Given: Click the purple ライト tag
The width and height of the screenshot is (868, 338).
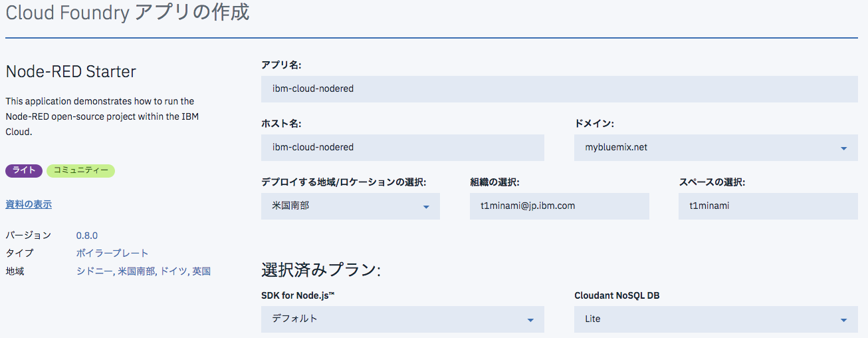Looking at the screenshot, I should 24,171.
